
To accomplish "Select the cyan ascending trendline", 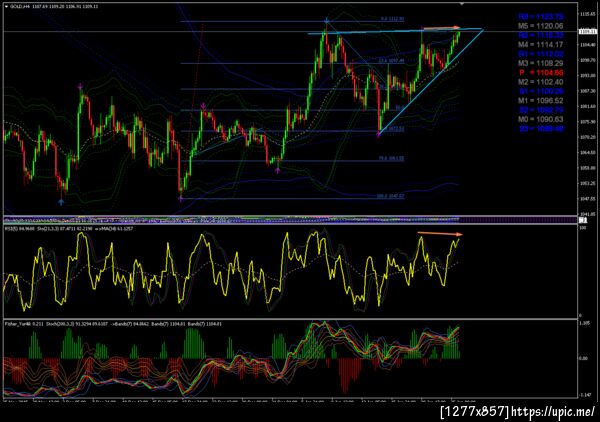I will (x=431, y=81).
